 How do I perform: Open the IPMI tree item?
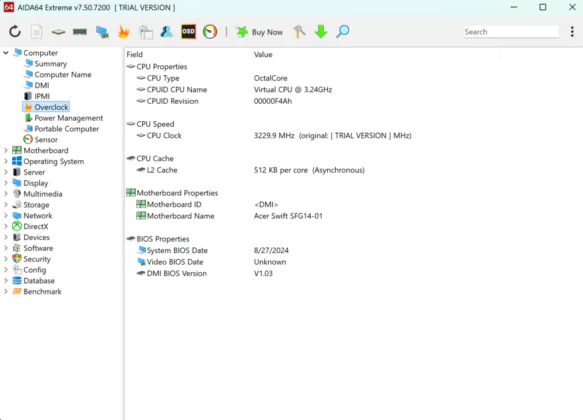click(x=42, y=96)
